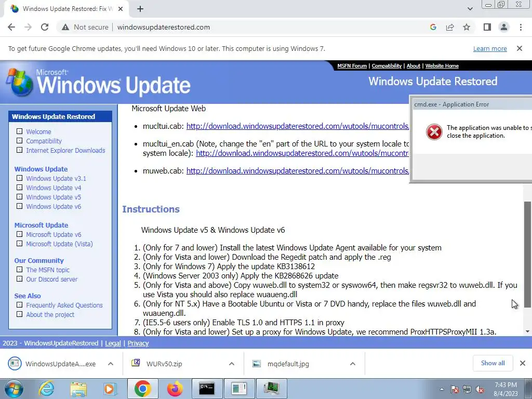
Task: Launch Internet Explorer from the taskbar
Action: [x=46, y=389]
